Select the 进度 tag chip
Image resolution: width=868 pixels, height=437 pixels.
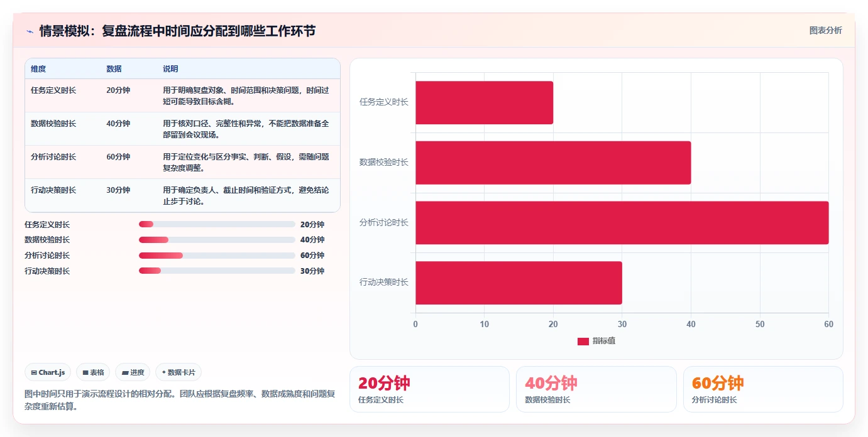point(133,372)
